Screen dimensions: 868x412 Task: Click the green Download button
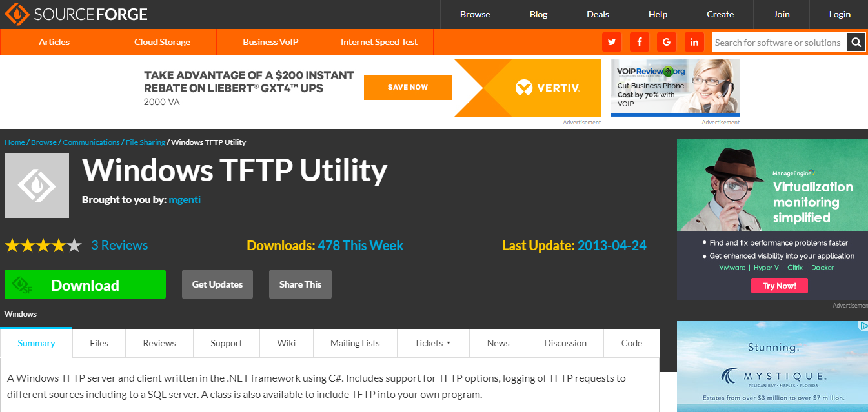pos(85,284)
